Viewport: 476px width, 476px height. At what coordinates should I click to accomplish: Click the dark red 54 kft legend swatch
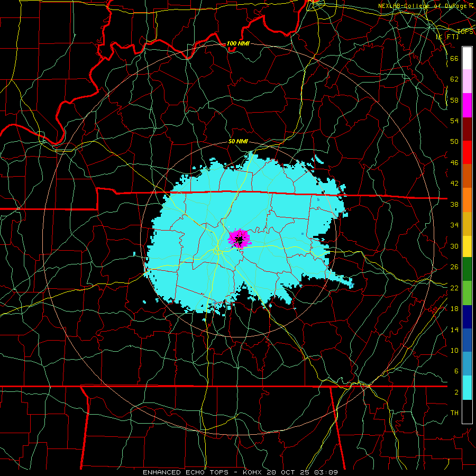coord(467,129)
